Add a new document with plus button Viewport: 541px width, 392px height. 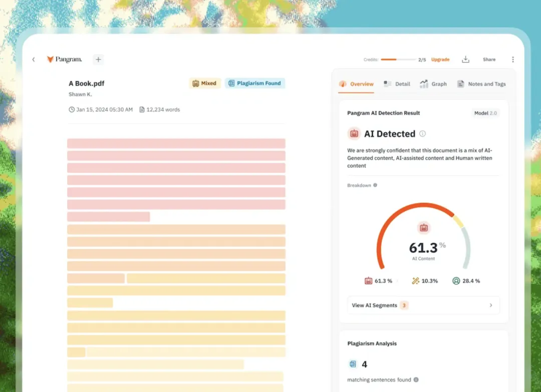[98, 59]
